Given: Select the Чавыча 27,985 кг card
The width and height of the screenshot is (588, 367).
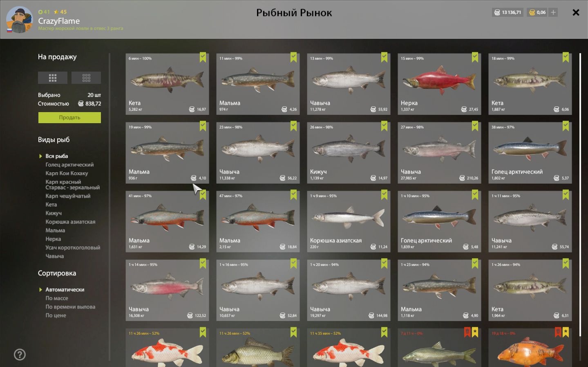Looking at the screenshot, I should (x=439, y=153).
